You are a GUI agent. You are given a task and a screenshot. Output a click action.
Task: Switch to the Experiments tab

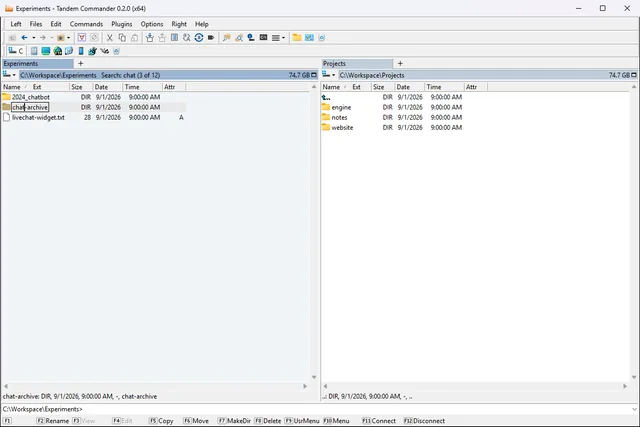coord(38,64)
